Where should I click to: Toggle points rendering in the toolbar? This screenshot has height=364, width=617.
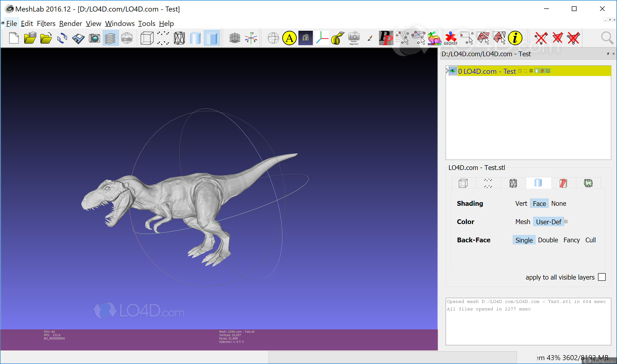click(163, 38)
